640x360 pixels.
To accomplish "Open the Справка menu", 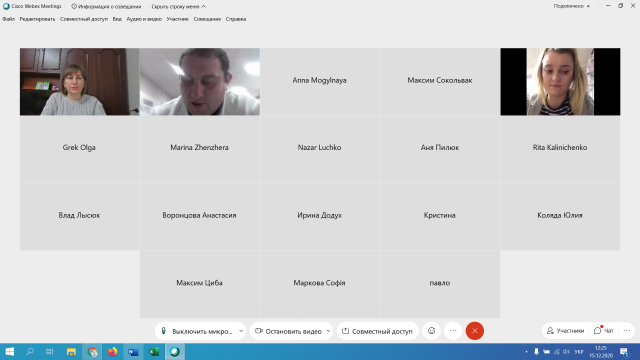I will pos(236,19).
